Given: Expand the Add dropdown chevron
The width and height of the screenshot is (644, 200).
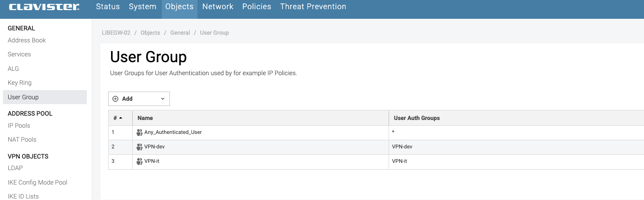Looking at the screenshot, I should click(x=162, y=99).
